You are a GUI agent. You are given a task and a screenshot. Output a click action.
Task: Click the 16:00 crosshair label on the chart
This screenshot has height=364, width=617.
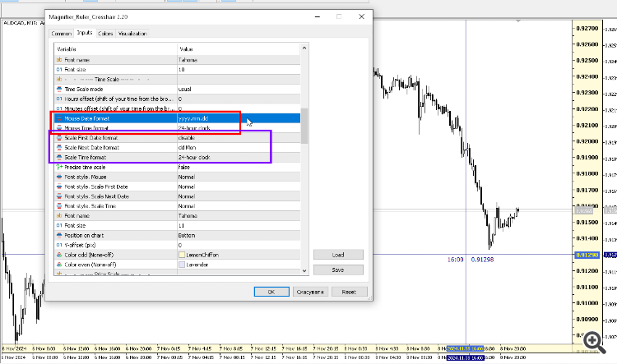[x=455, y=260]
